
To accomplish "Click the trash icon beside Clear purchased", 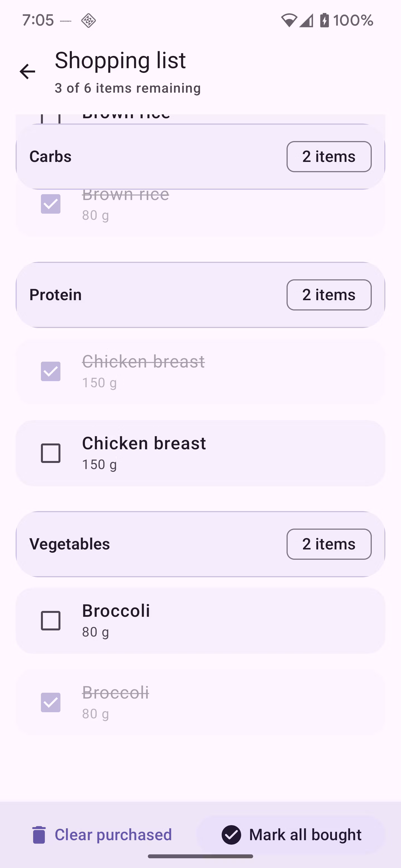I will tap(39, 835).
